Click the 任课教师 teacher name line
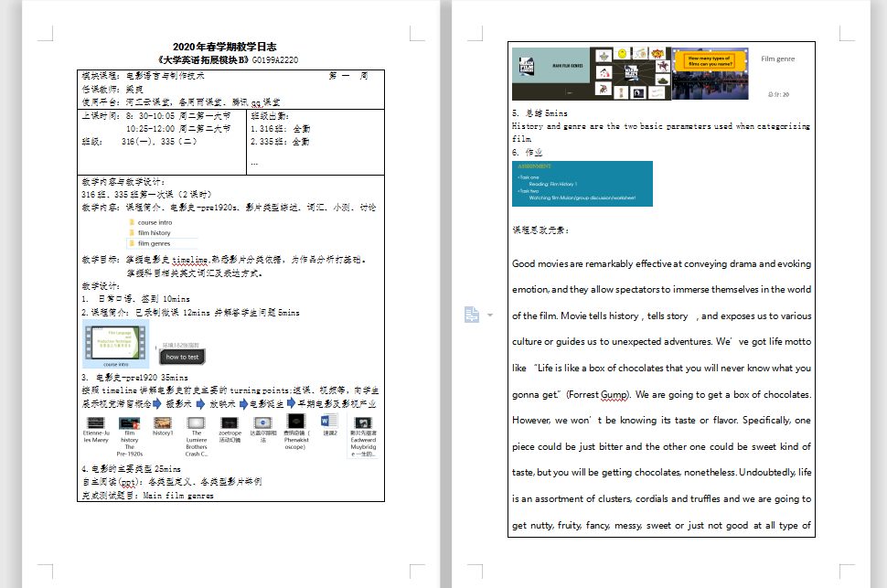 tap(112, 90)
